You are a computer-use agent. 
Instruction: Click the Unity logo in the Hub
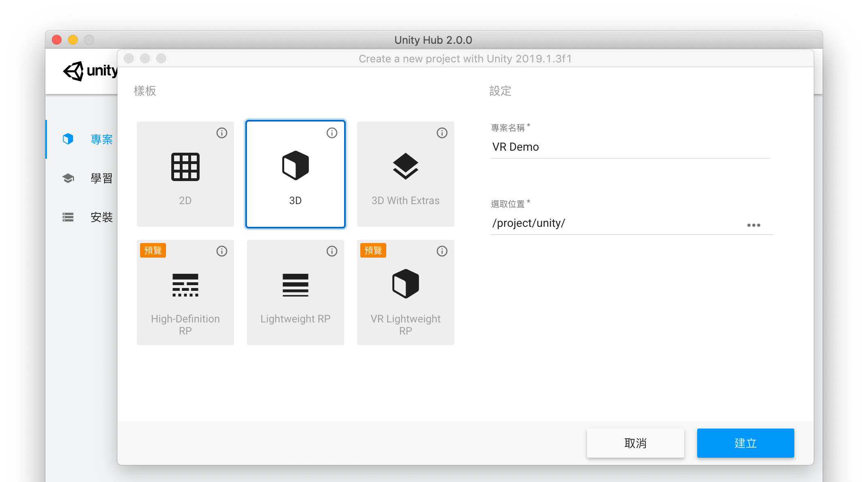(x=90, y=71)
